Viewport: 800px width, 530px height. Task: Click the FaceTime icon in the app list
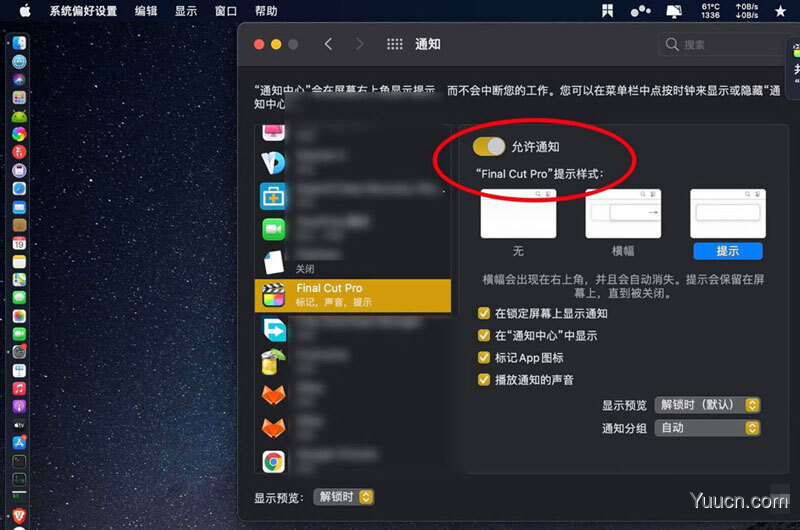tap(273, 228)
